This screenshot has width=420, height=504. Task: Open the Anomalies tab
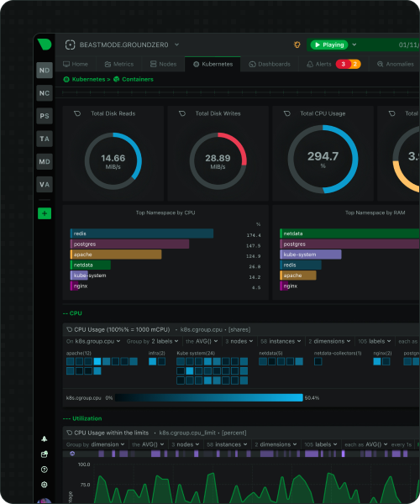(x=396, y=64)
